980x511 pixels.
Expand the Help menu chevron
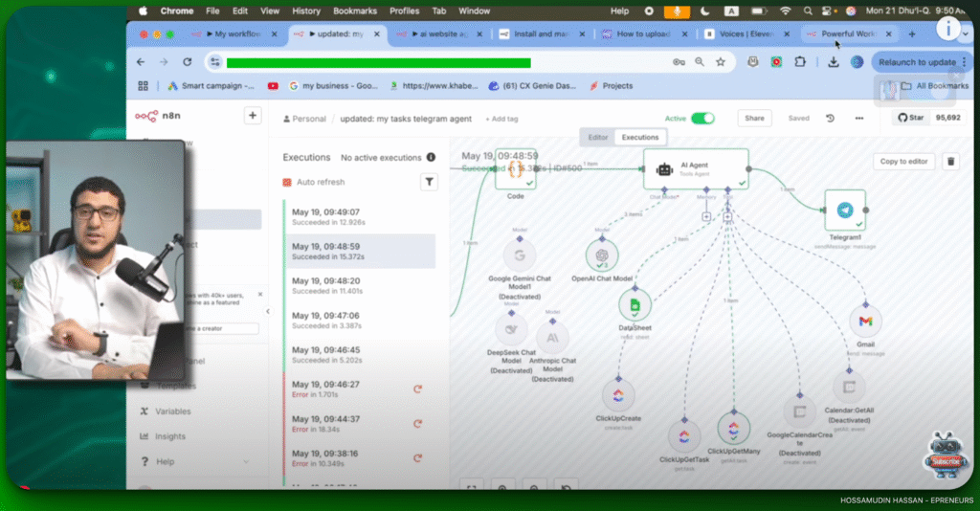[x=246, y=461]
